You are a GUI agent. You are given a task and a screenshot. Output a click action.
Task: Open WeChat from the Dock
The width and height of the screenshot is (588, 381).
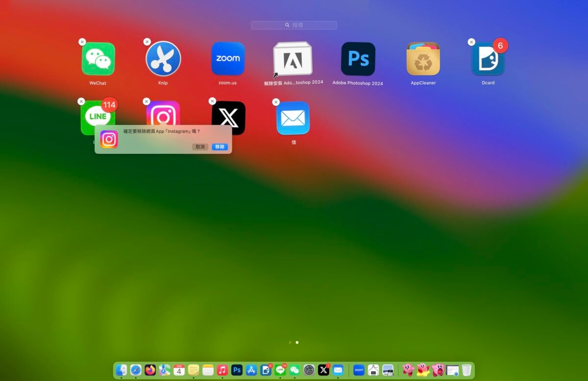294,370
